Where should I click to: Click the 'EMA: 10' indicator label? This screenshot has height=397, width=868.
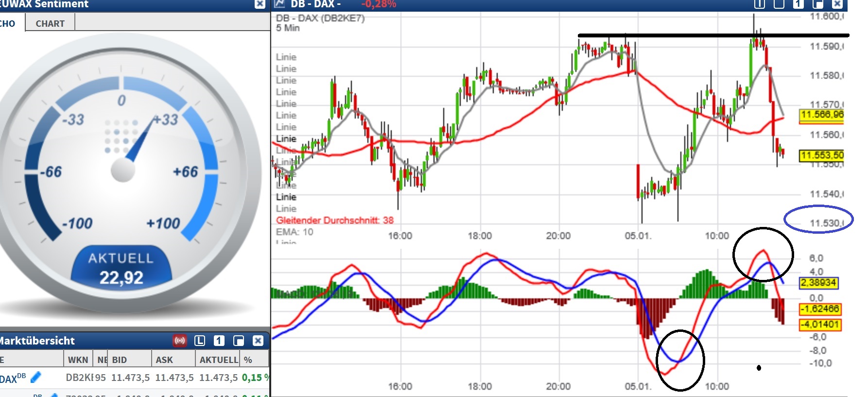click(295, 232)
